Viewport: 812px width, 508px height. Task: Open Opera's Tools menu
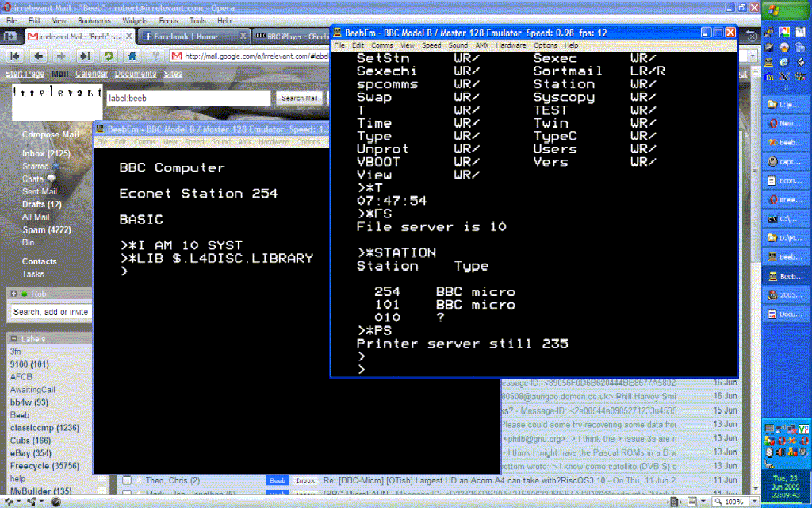[x=197, y=21]
